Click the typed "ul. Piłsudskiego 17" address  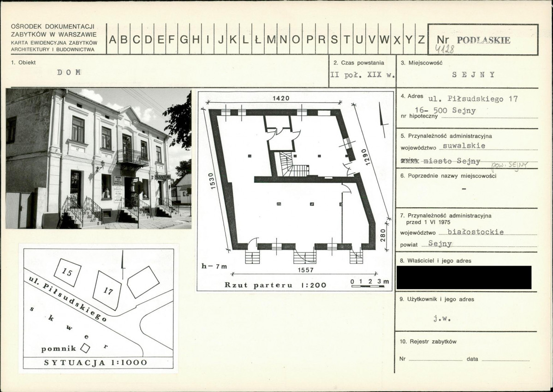(x=473, y=99)
